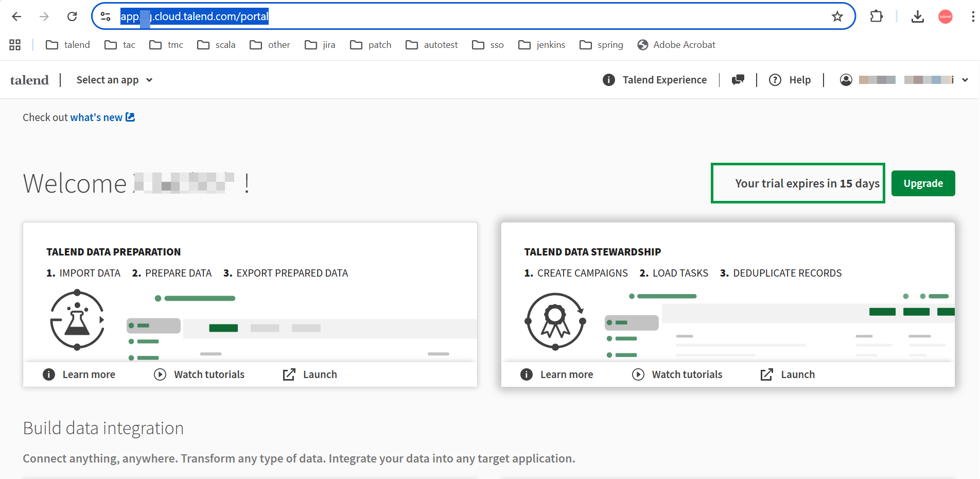Open the scala bookmarks folder
The width and height of the screenshot is (980, 479).
click(x=216, y=45)
